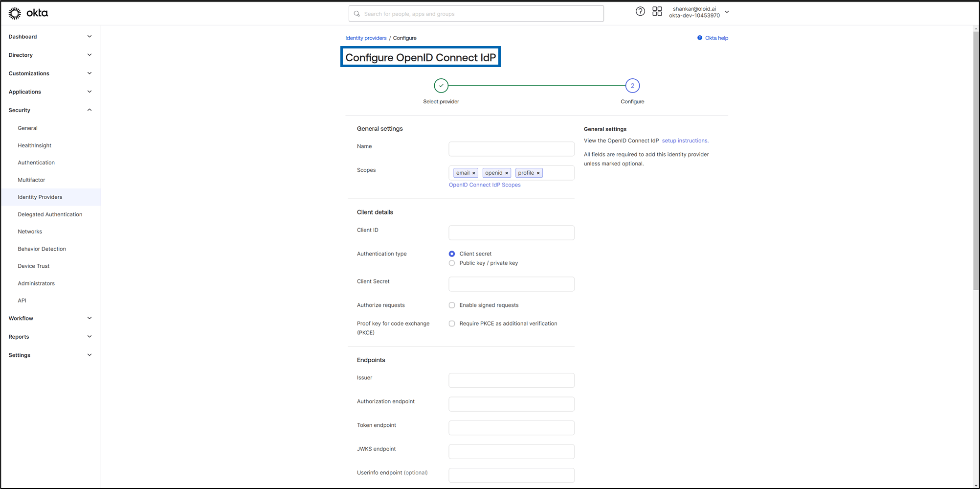Open API under Security
The image size is (980, 489).
point(22,301)
